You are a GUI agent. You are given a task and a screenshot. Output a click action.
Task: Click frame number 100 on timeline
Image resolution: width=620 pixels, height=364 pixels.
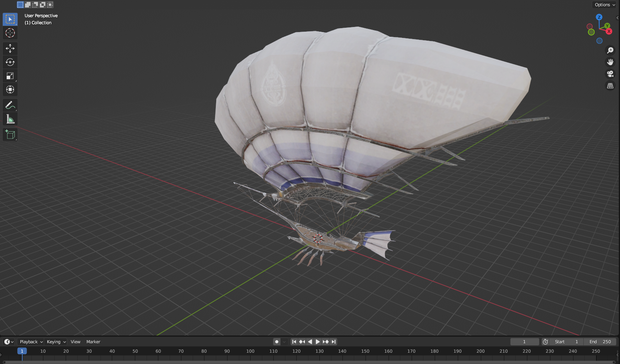click(250, 351)
